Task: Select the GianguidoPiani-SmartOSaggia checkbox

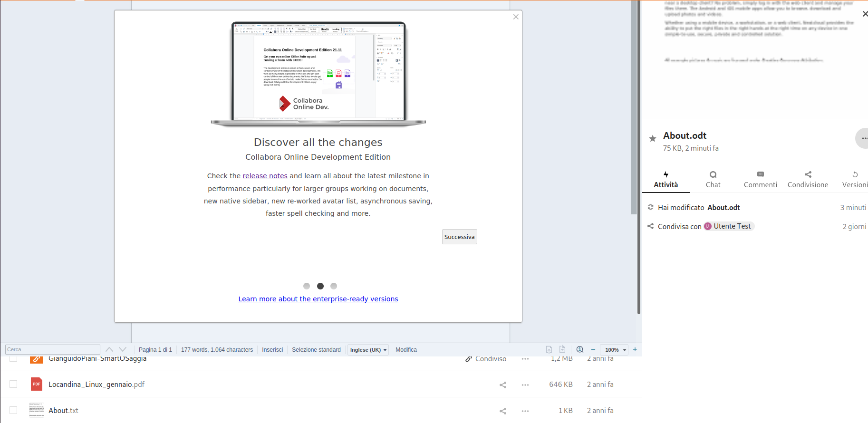Action: coord(13,358)
